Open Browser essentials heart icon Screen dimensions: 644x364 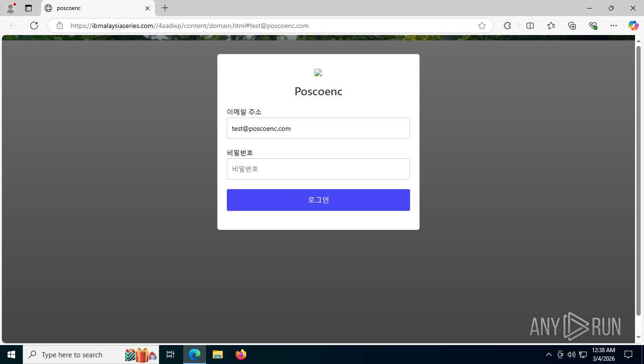(593, 26)
